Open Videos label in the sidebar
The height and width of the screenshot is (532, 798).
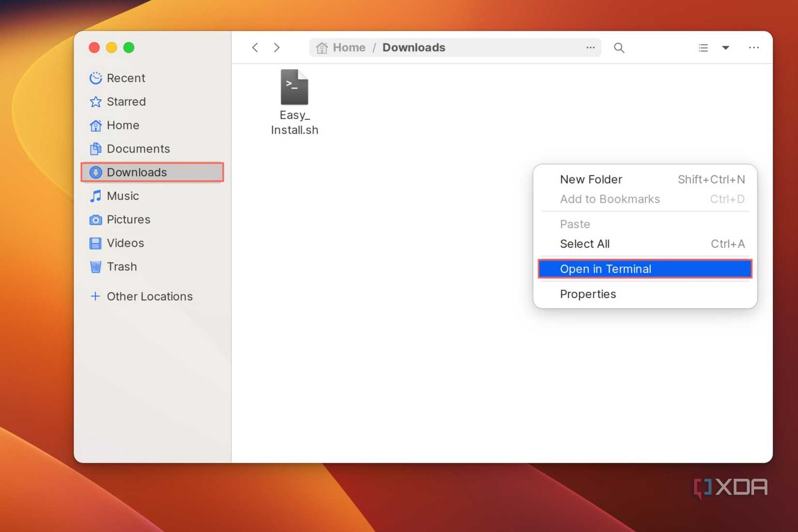pos(125,243)
